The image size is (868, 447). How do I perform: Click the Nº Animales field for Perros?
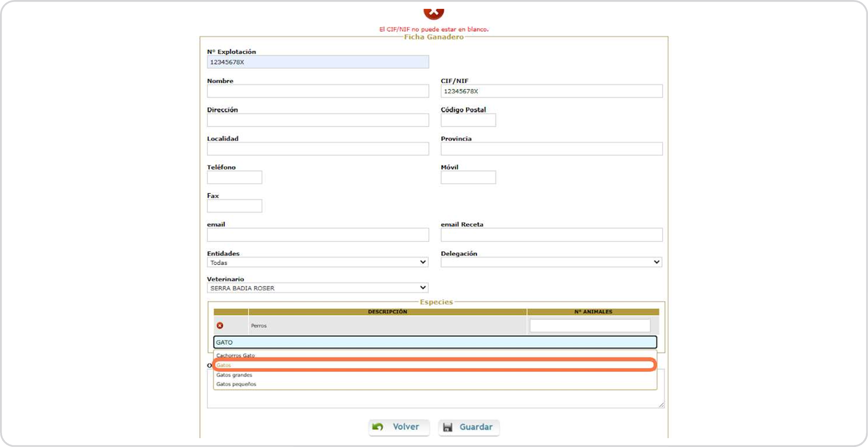click(x=590, y=325)
